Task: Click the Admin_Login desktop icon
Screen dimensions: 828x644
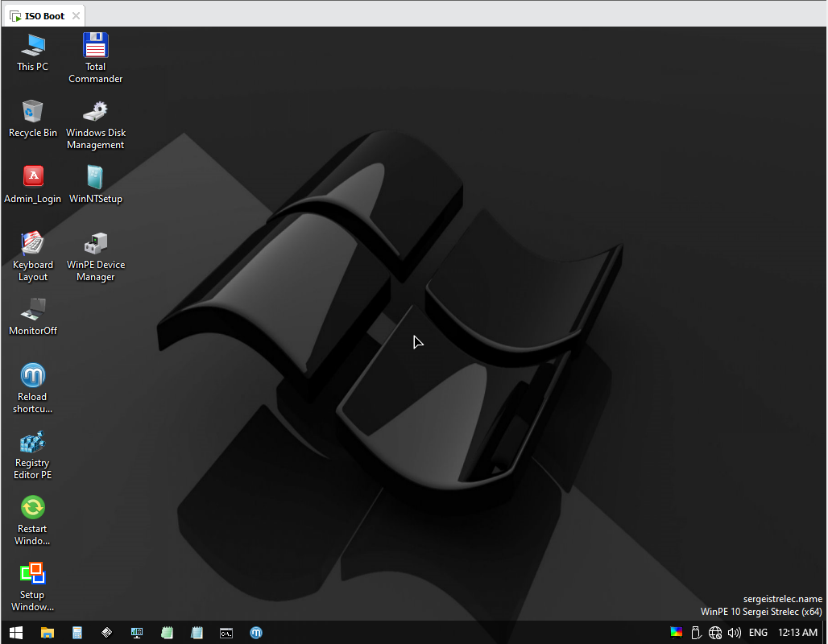Action: [33, 184]
